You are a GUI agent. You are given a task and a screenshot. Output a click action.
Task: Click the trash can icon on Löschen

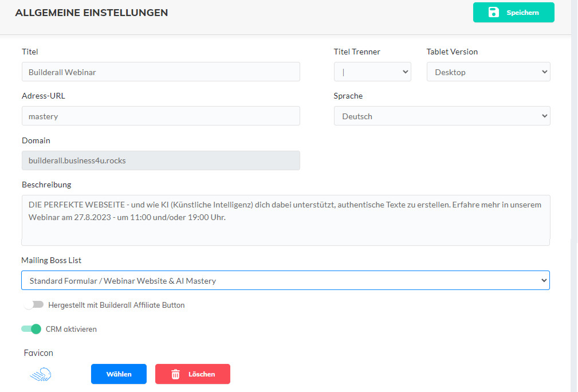(176, 374)
